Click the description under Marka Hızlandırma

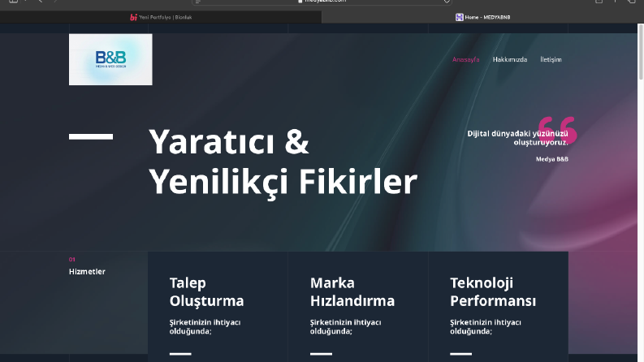pos(345,327)
